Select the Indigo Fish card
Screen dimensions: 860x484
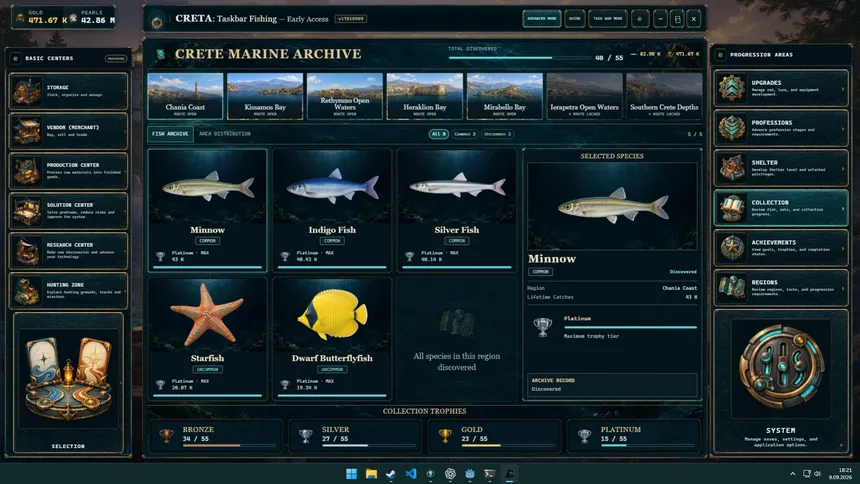pos(332,211)
